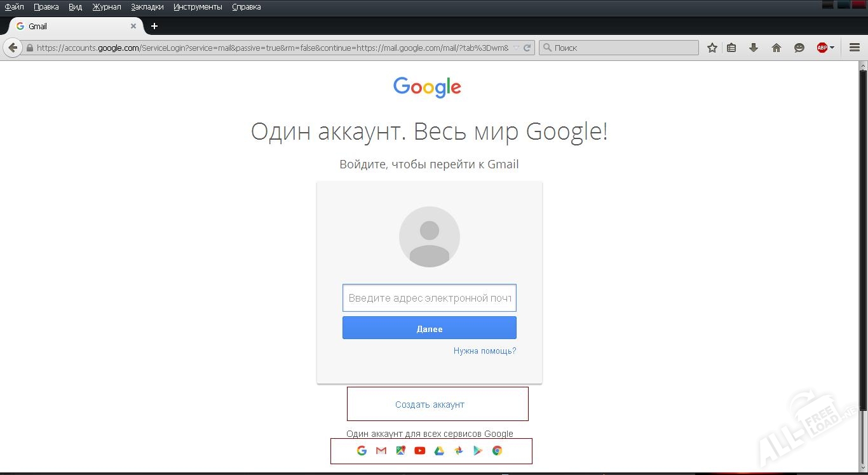Click the Google Search icon
The width and height of the screenshot is (868, 475).
pyautogui.click(x=362, y=450)
